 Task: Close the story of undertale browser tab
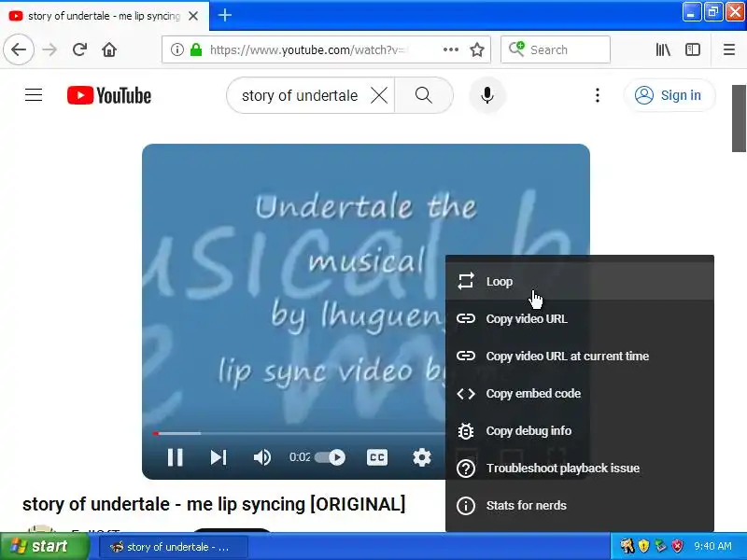pyautogui.click(x=193, y=16)
